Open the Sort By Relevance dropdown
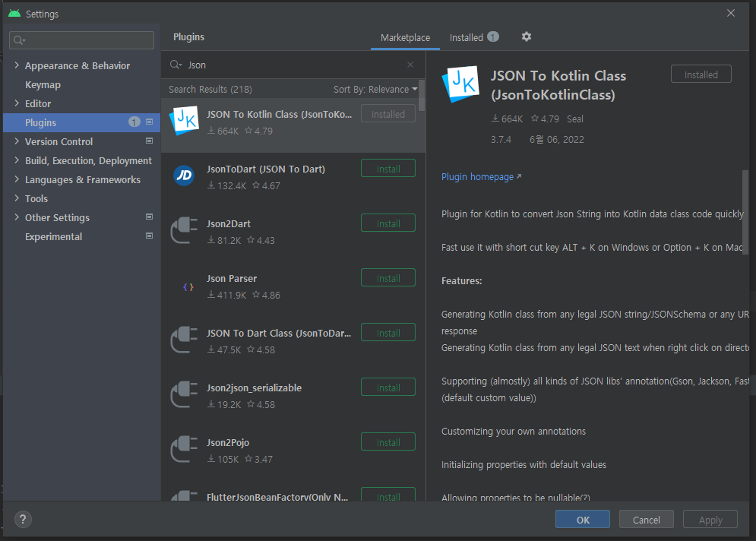756x541 pixels. tap(375, 89)
